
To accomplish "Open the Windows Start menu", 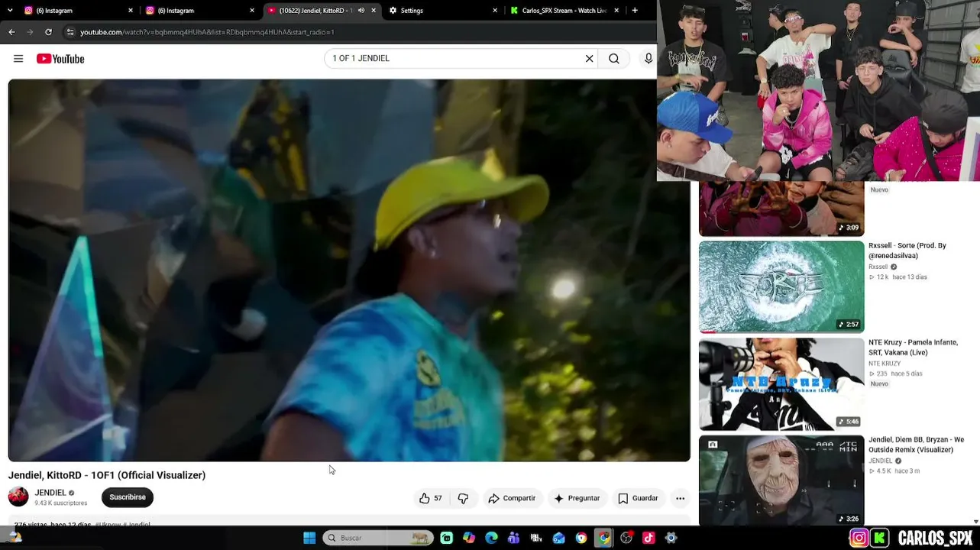I will point(309,538).
